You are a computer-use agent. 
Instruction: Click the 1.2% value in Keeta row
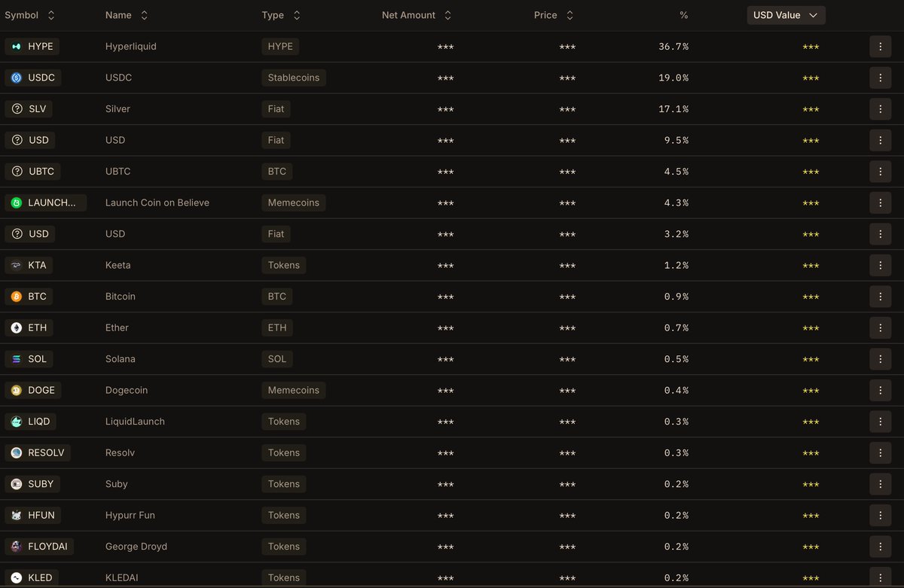676,265
